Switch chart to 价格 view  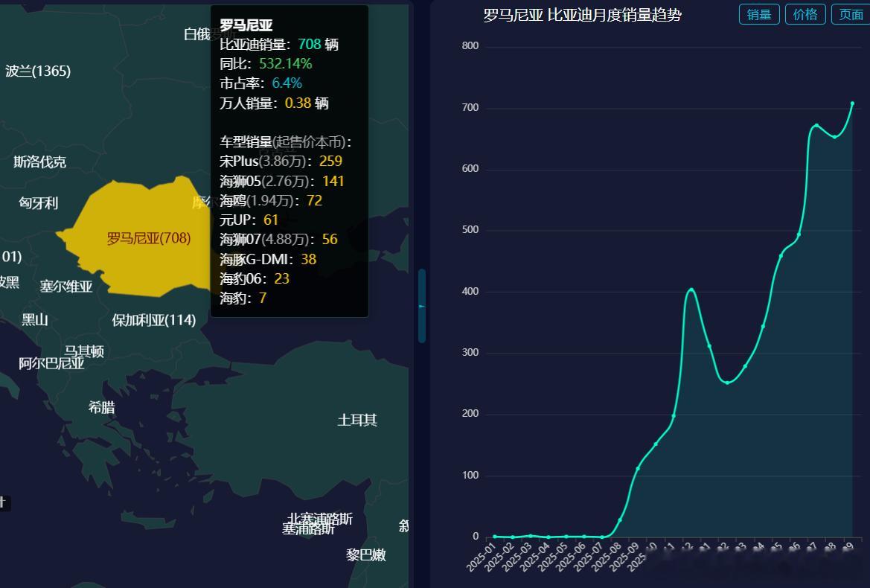tap(805, 14)
